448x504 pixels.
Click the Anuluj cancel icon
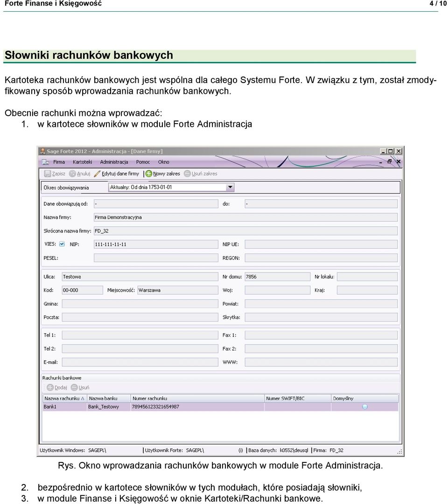tap(73, 174)
